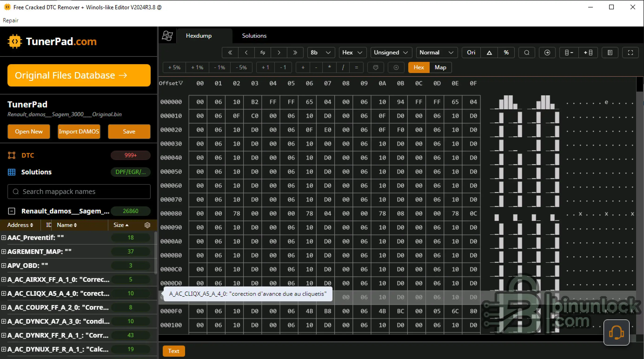Open the Hex number format dropdown
This screenshot has height=359, width=644.
point(352,53)
